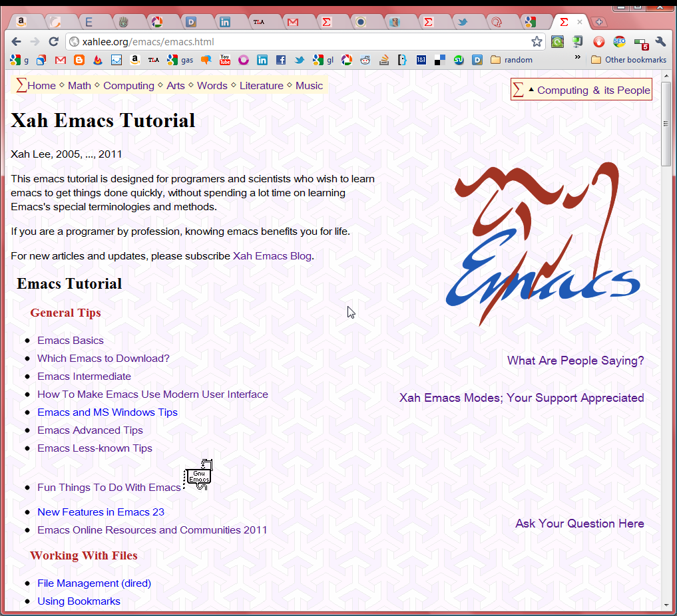This screenshot has width=677, height=616.
Task: Click the extension icon with badge 5
Action: [641, 43]
